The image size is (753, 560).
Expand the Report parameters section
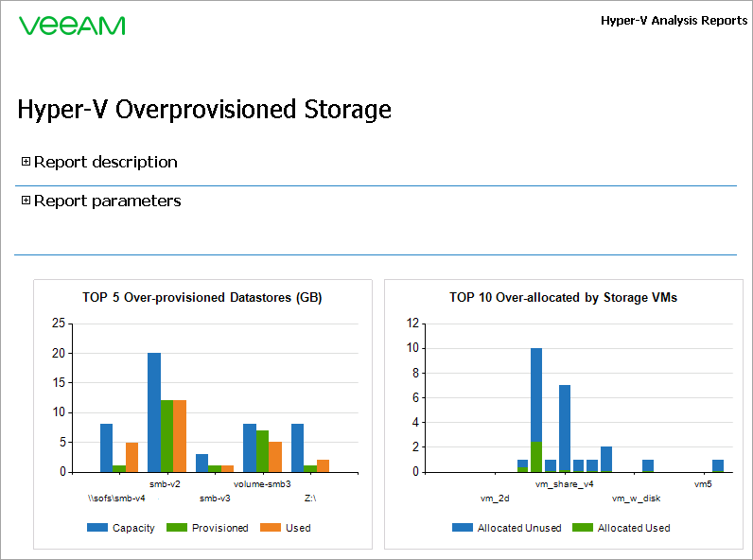click(x=26, y=201)
